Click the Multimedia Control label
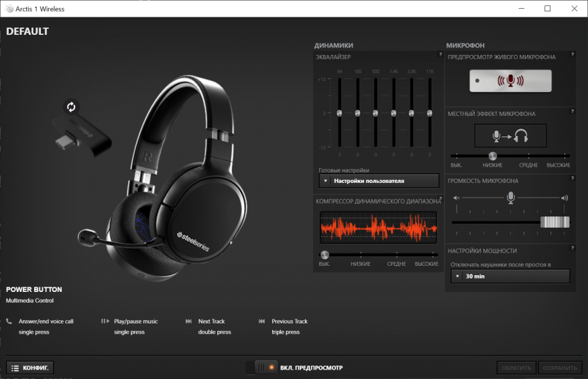Viewport: 588px width, 379px height. [x=30, y=301]
